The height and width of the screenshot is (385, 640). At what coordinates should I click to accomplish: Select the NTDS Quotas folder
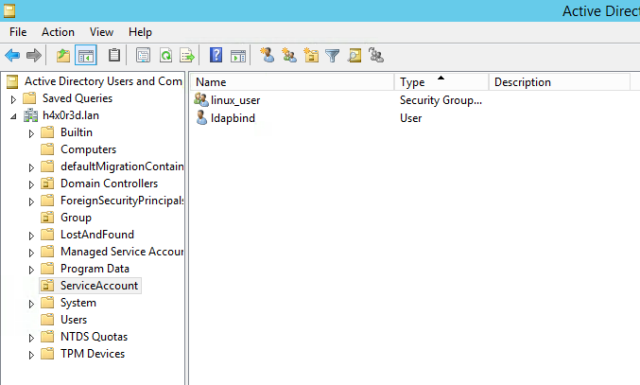[x=94, y=337]
